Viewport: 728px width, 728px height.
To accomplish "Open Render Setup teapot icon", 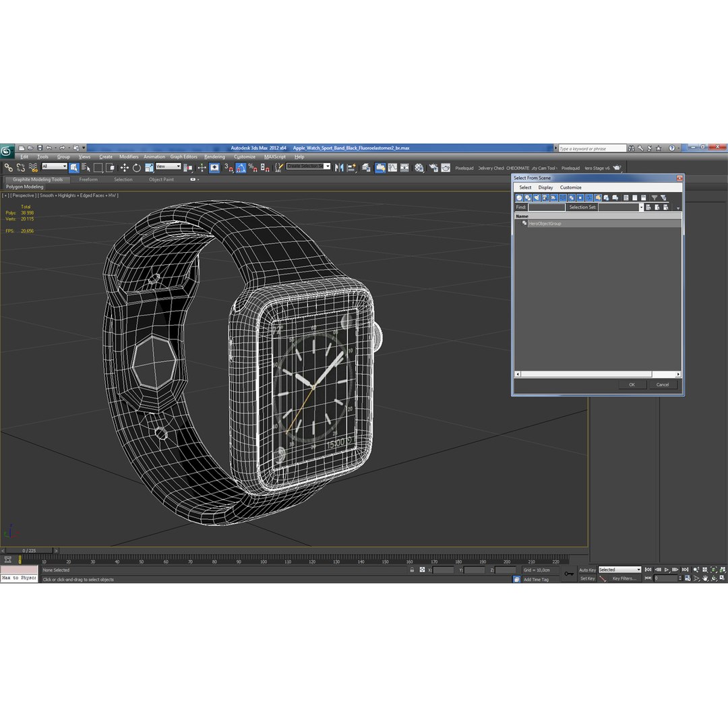I will [x=433, y=168].
